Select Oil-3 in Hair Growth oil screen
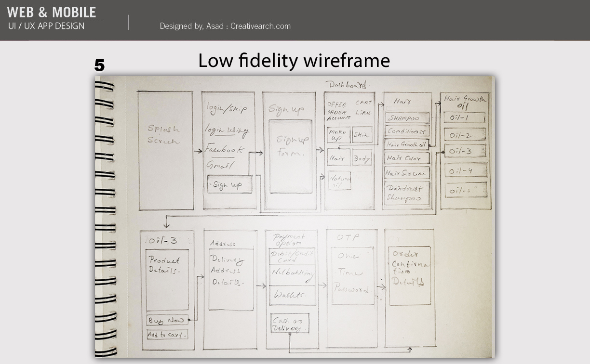The height and width of the screenshot is (364, 590). tap(465, 151)
